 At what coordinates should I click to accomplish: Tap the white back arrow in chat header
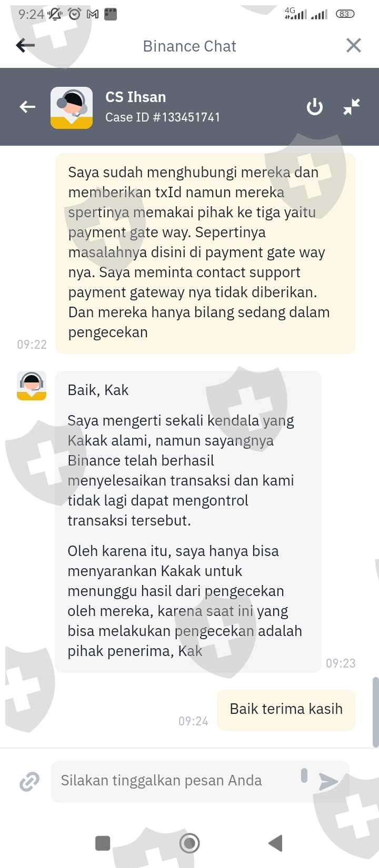click(27, 107)
